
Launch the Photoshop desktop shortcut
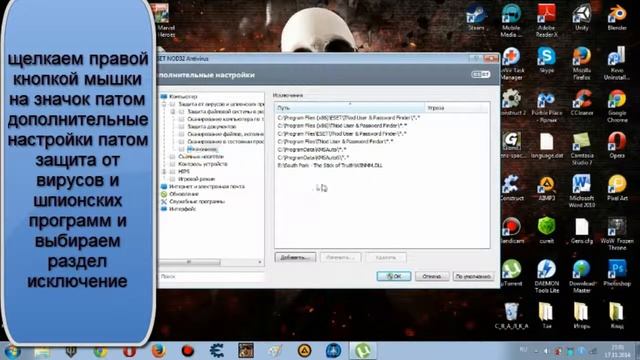617,273
